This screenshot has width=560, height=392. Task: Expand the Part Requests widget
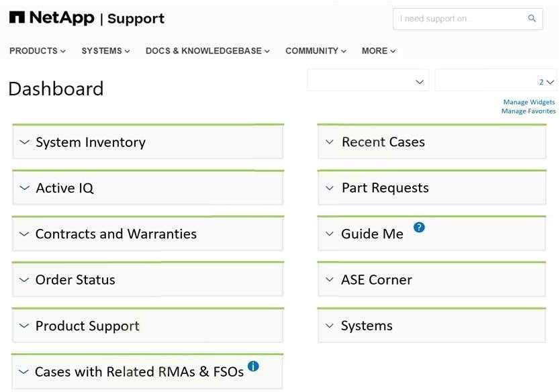pyautogui.click(x=330, y=188)
